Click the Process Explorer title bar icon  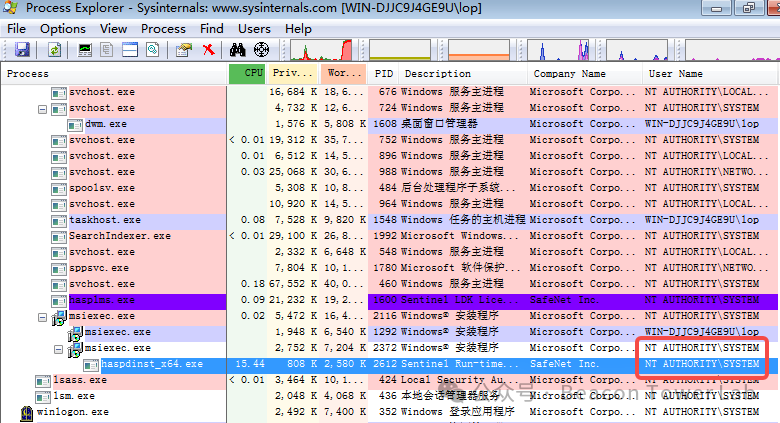[x=10, y=7]
